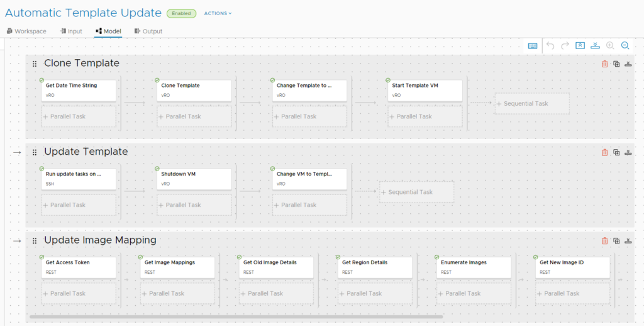Open the keyboard shortcuts icon in canvas toolbar
This screenshot has height=326, width=644.
tap(532, 46)
